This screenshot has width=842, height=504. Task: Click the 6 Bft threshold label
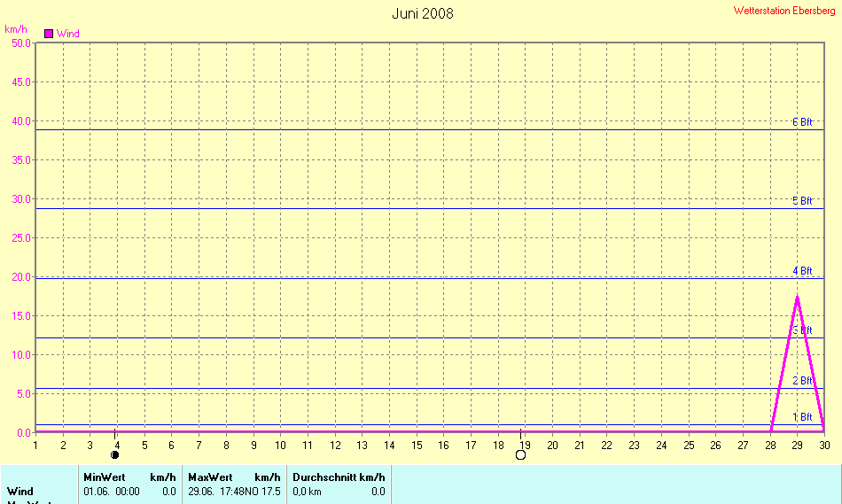point(802,122)
